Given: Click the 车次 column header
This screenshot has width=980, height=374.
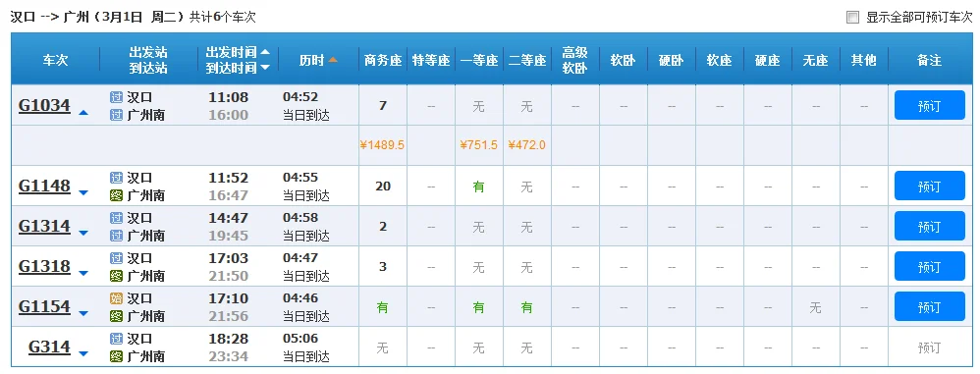Looking at the screenshot, I should coord(55,60).
